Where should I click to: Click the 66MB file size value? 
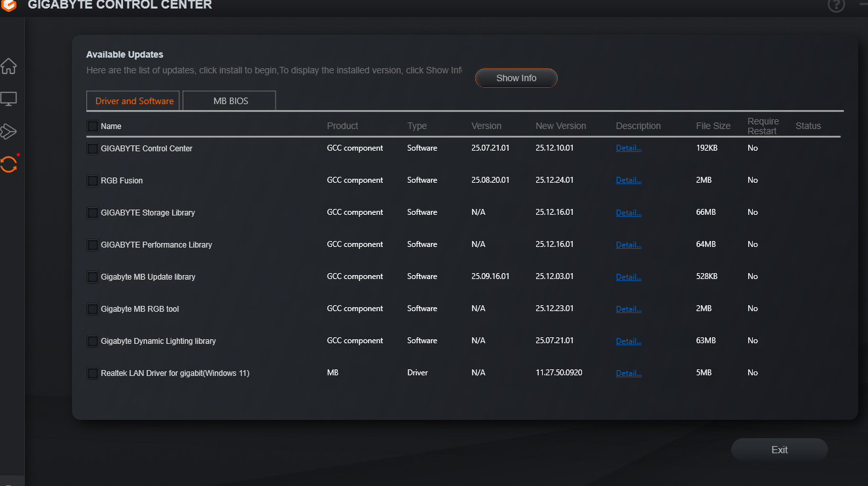(706, 212)
